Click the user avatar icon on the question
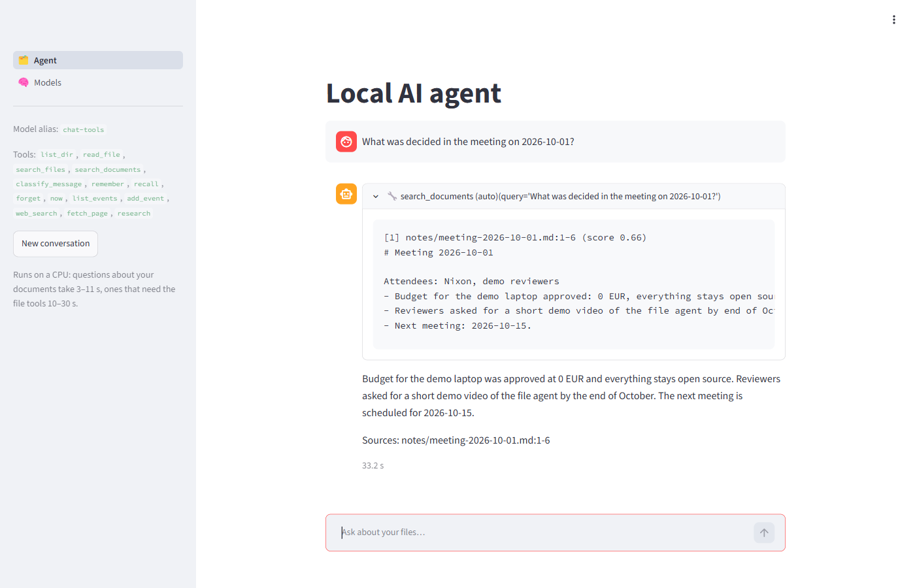The width and height of the screenshot is (915, 588). [x=346, y=142]
